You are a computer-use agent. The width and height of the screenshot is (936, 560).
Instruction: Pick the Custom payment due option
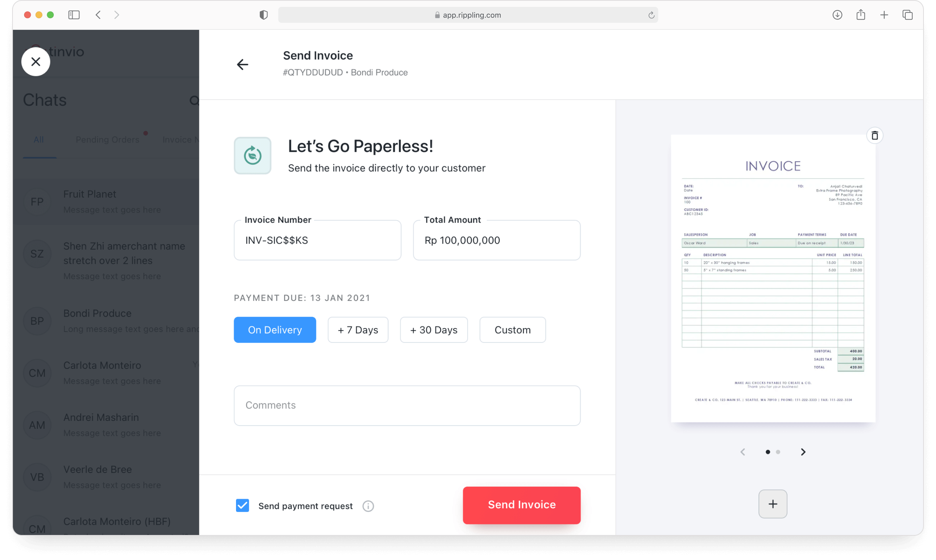click(512, 330)
